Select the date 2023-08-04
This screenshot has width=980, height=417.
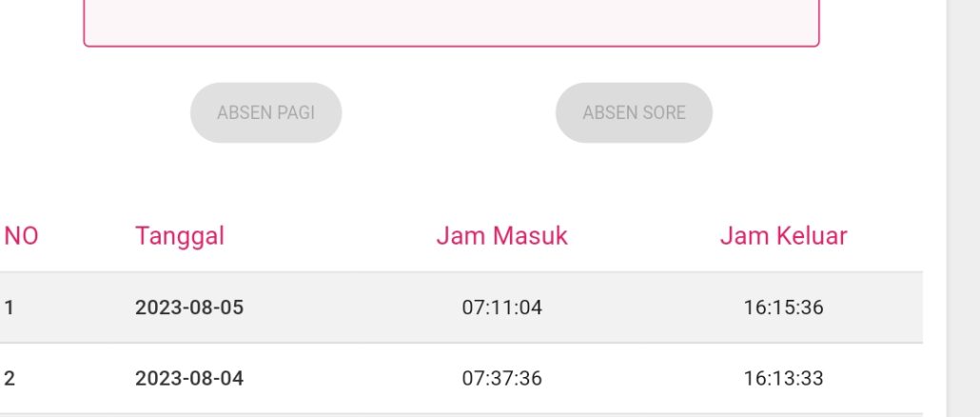tap(189, 378)
